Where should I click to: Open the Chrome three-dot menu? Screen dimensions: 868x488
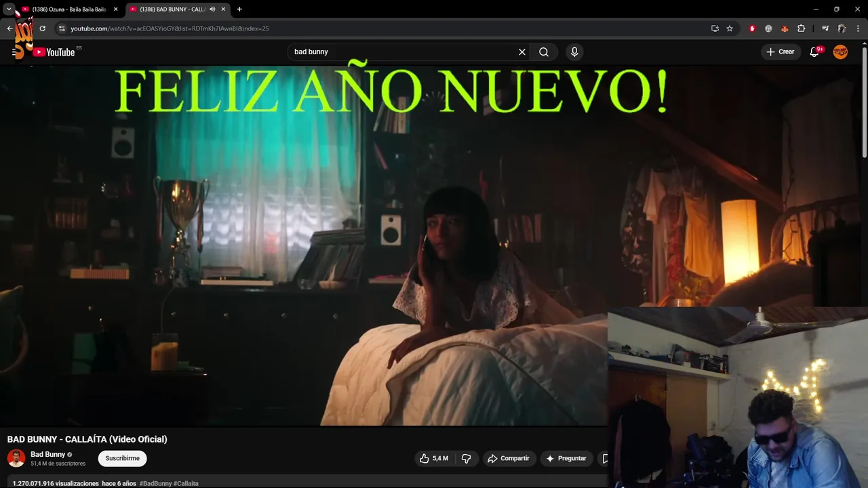point(859,28)
